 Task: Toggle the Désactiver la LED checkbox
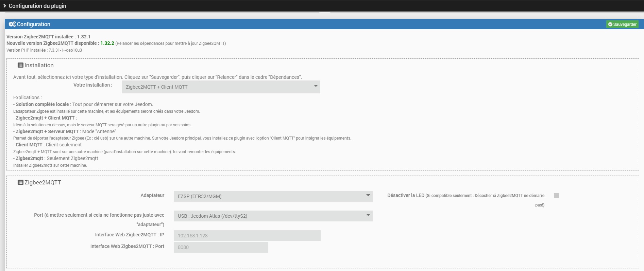point(556,196)
